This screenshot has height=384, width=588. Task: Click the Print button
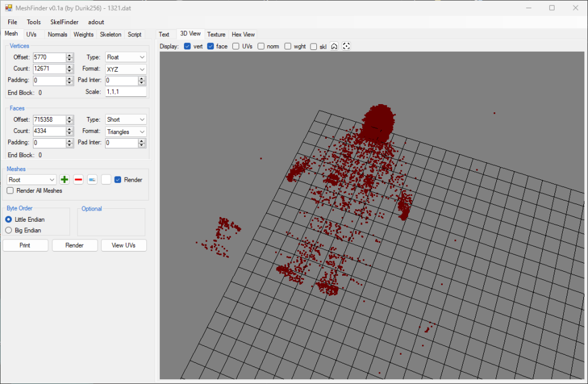tap(25, 245)
